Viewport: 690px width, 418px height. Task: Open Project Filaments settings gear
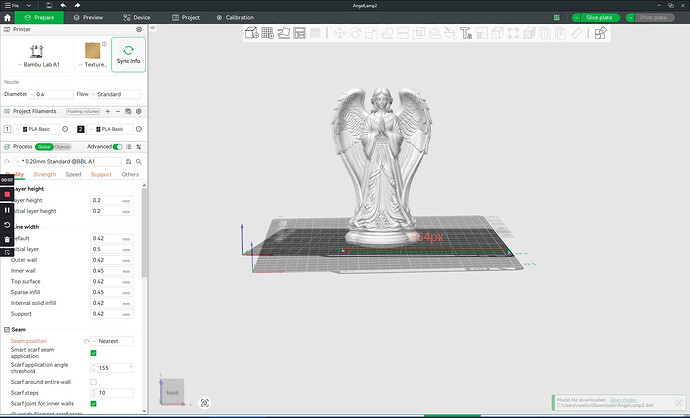(x=139, y=111)
